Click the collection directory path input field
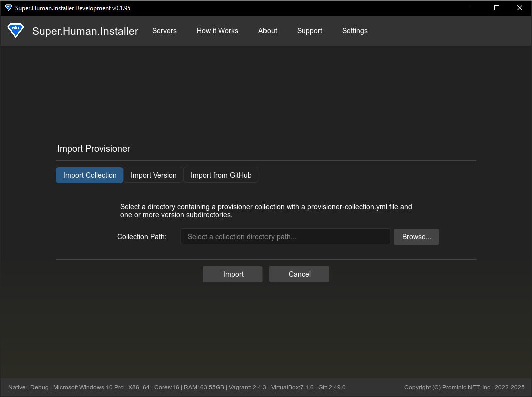Screen dimensions: 532x397 point(286,236)
